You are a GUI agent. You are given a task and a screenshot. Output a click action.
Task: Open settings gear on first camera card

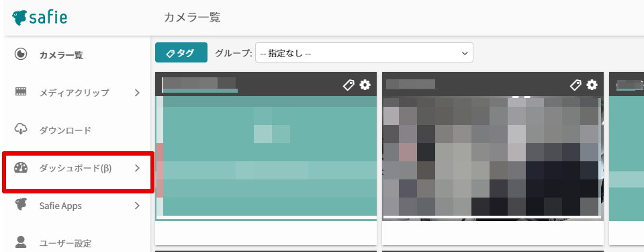coord(365,85)
